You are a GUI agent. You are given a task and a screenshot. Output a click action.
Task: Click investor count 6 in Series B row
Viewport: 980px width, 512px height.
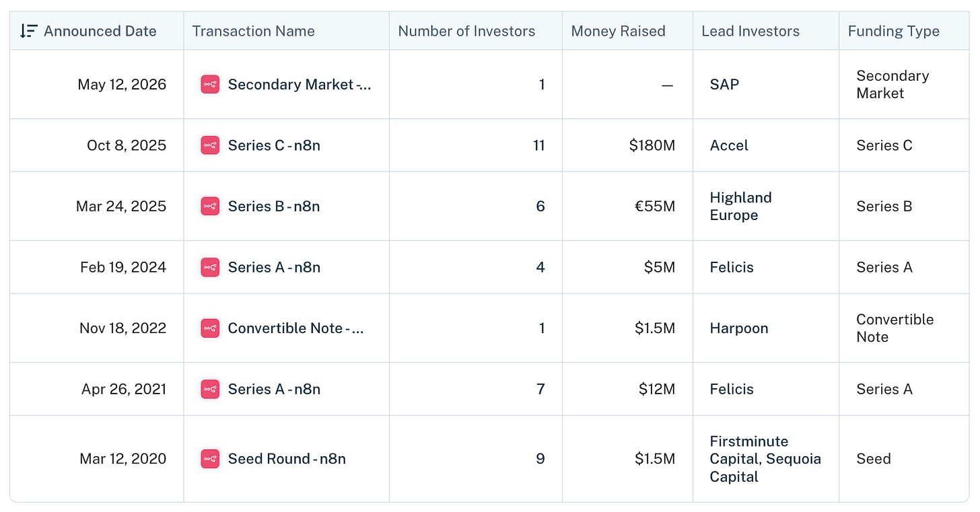[540, 206]
